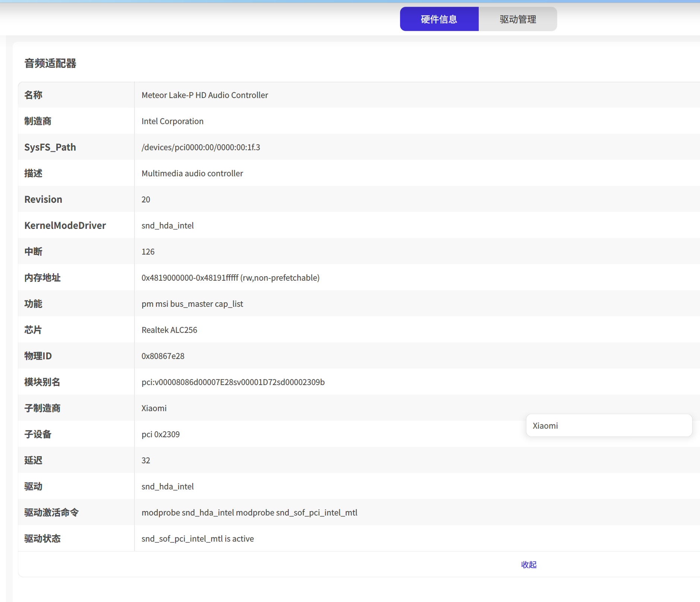The width and height of the screenshot is (700, 602).
Task: Click the 功能 row label
Action: point(34,304)
